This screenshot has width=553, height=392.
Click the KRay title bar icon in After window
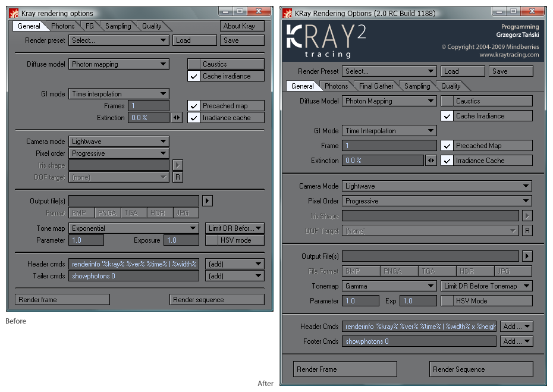point(288,13)
